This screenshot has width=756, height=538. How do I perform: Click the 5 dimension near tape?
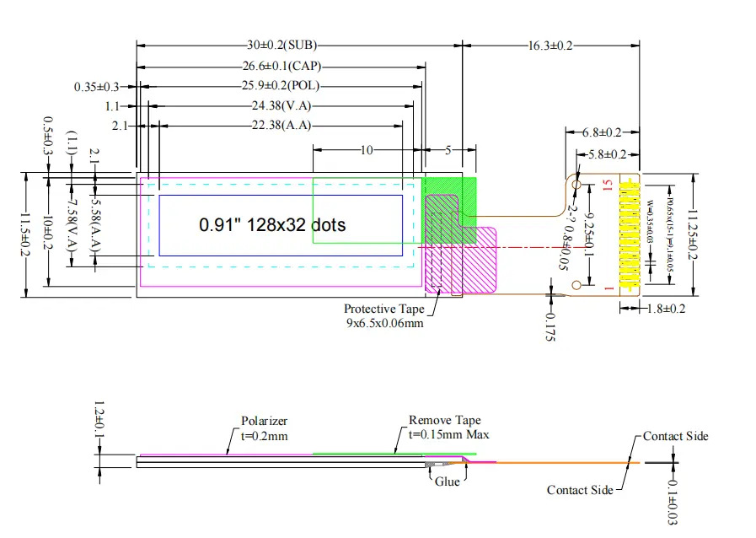448,151
